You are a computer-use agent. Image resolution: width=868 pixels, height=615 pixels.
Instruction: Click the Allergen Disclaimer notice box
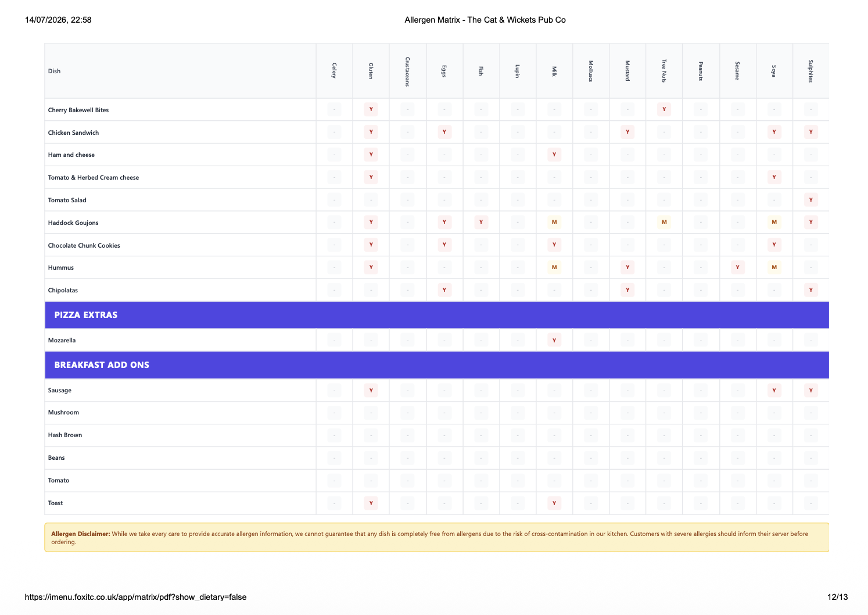(x=437, y=538)
